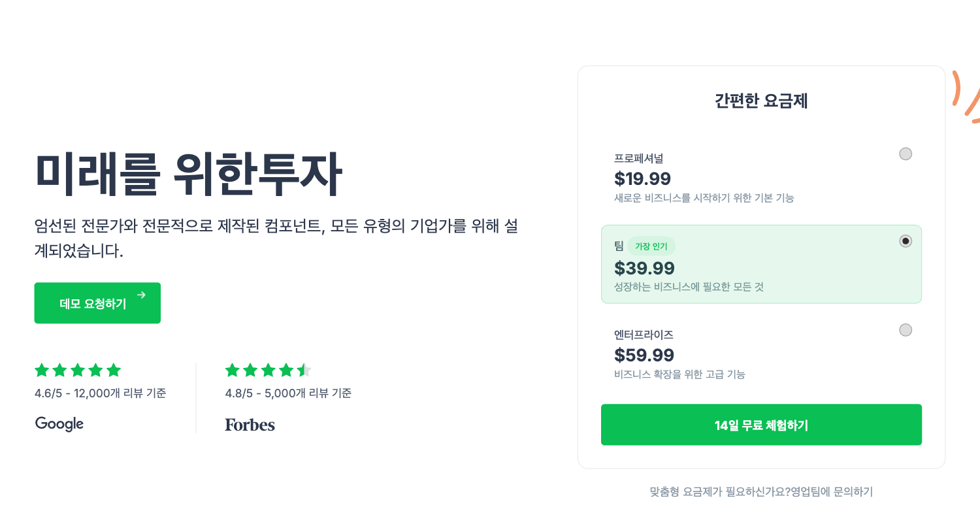Select the 프로페셔널 plan radio button
This screenshot has width=980, height=513.
click(x=906, y=154)
